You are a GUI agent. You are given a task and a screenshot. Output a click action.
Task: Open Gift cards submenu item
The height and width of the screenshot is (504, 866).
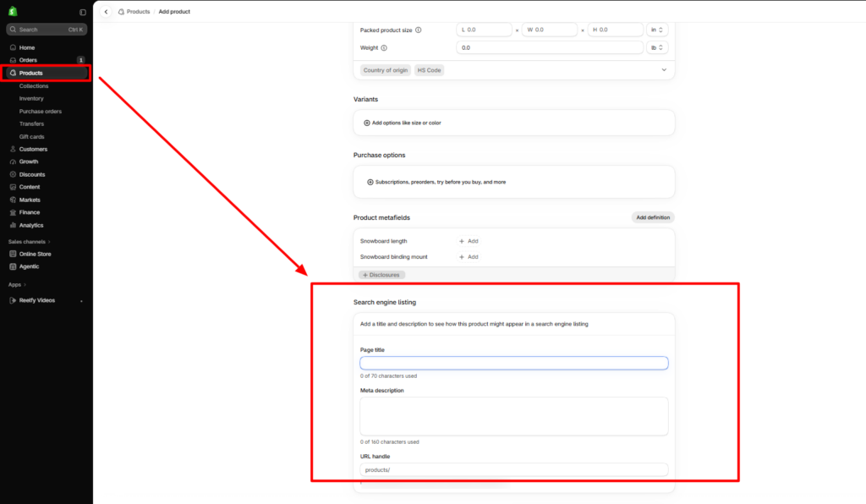coord(31,137)
